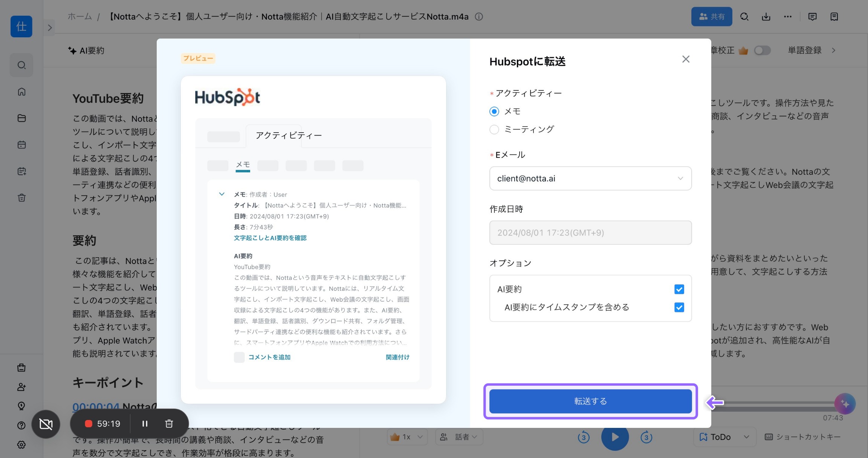The height and width of the screenshot is (458, 868).
Task: Open the trash icon in the sidebar
Action: pyautogui.click(x=21, y=197)
